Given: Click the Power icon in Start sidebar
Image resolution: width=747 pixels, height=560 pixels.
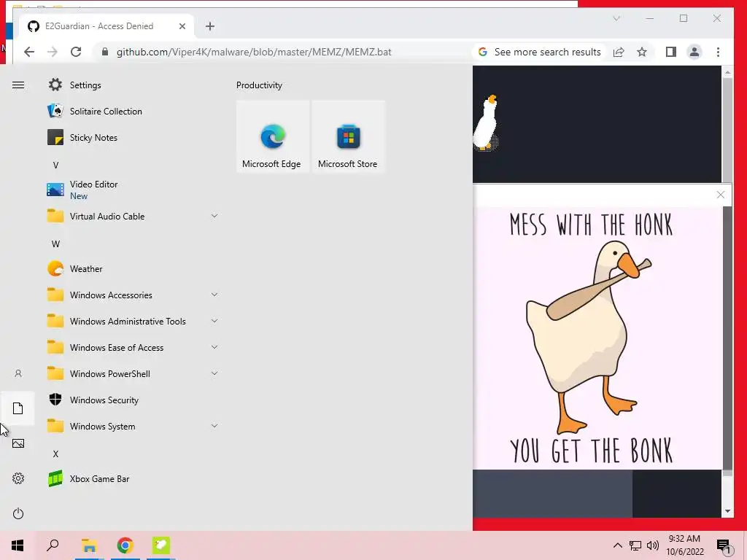Looking at the screenshot, I should pos(18,514).
